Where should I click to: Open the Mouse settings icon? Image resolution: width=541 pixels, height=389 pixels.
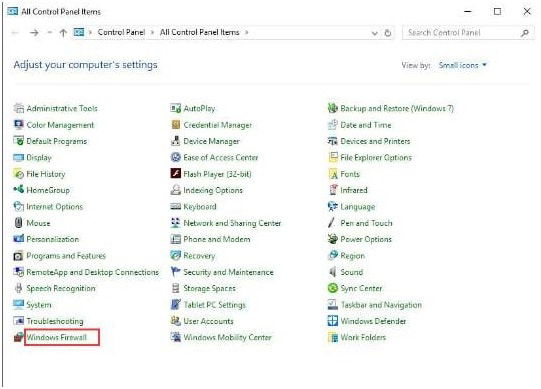coord(18,223)
